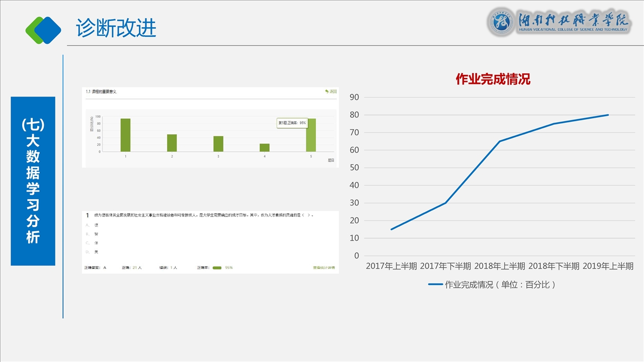Click the round college emblem at top right
Screen dimensions: 644x362
click(x=501, y=22)
